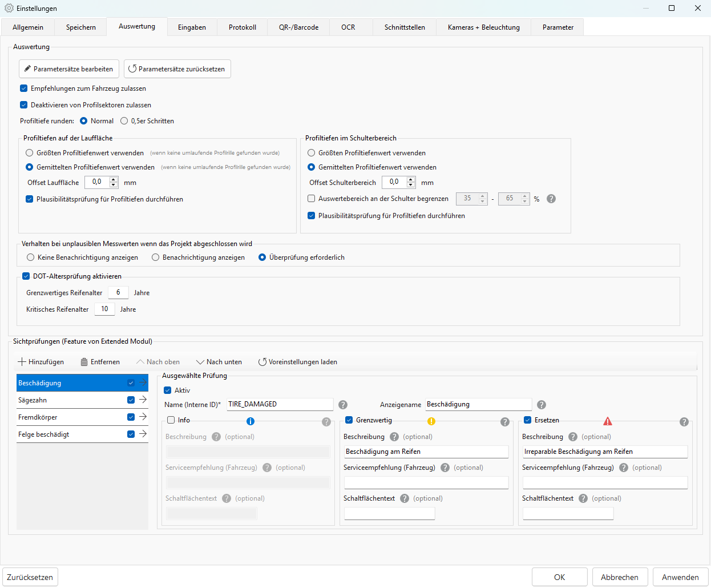The height and width of the screenshot is (588, 711).
Task: Click the help icon beside Anzeigename field
Action: pos(542,405)
